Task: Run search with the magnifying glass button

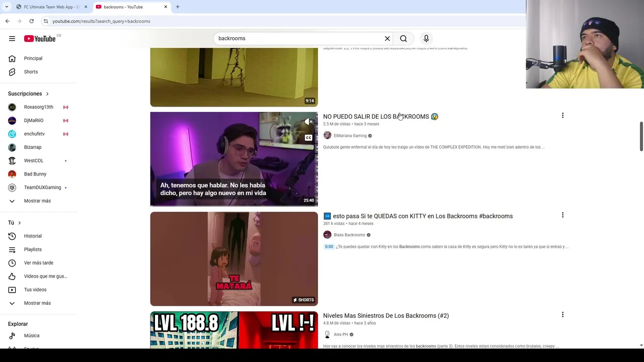Action: (x=404, y=39)
